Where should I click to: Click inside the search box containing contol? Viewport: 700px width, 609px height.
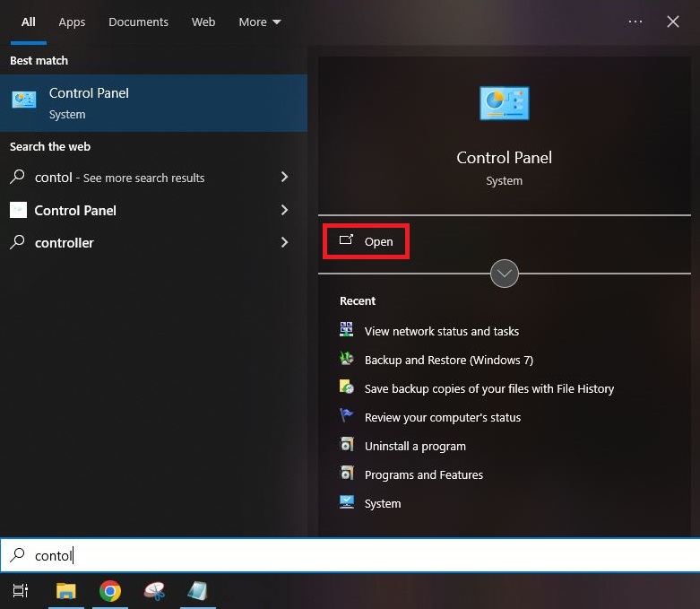point(350,555)
